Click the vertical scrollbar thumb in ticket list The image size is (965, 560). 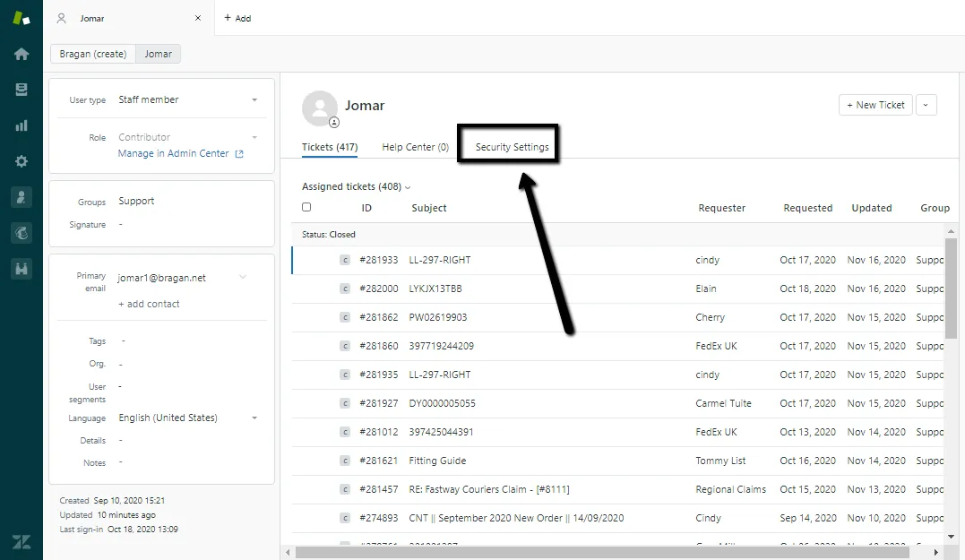pyautogui.click(x=951, y=288)
